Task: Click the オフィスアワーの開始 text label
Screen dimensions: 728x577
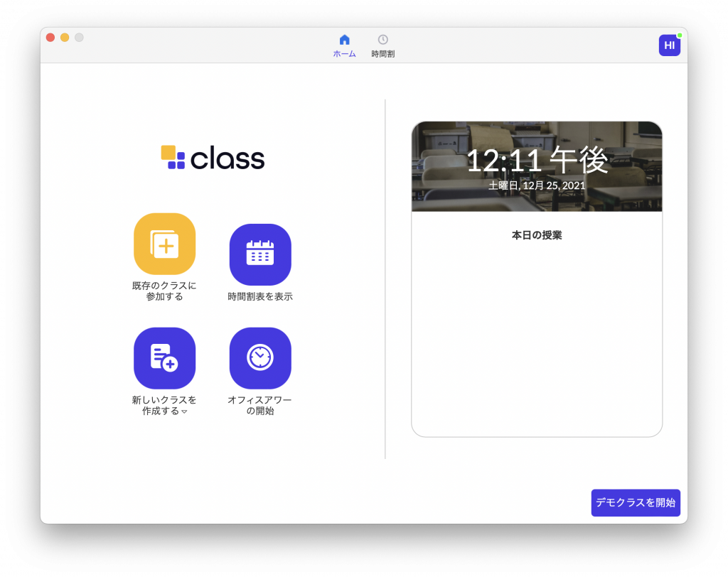Action: [259, 405]
